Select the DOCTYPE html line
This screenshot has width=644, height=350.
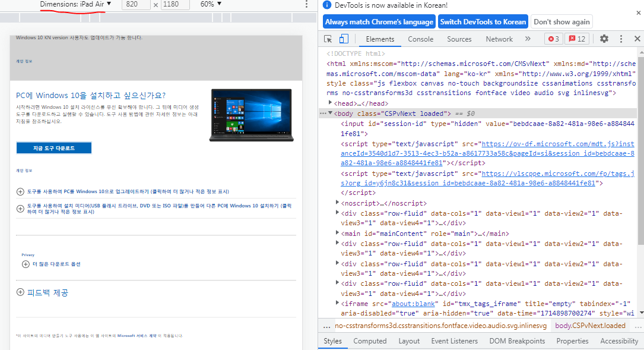tap(356, 53)
